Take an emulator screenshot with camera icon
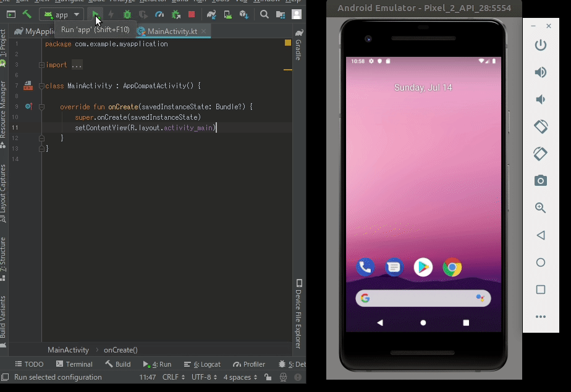This screenshot has height=392, width=571. 541,180
